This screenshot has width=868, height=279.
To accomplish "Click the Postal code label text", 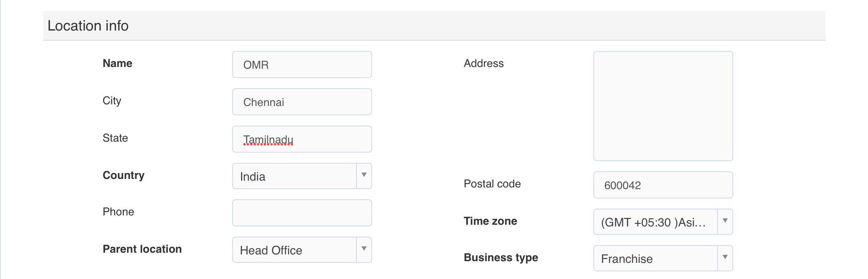I will coord(492,184).
